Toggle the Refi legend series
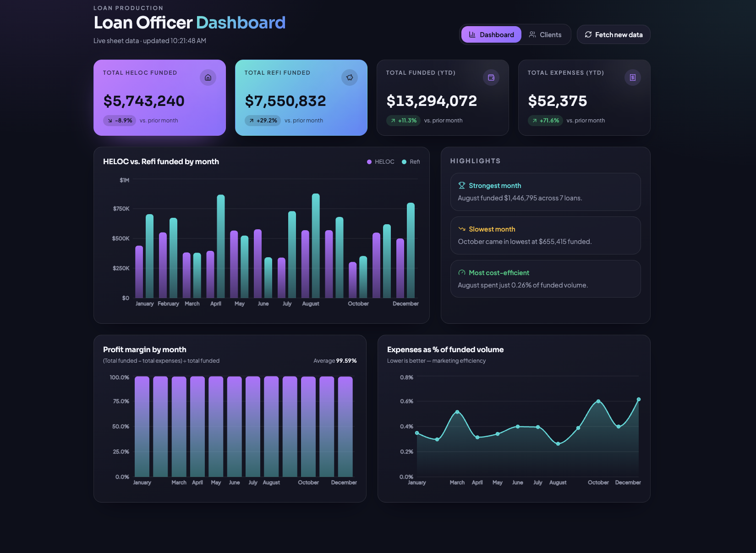This screenshot has height=553, width=756. tap(411, 162)
